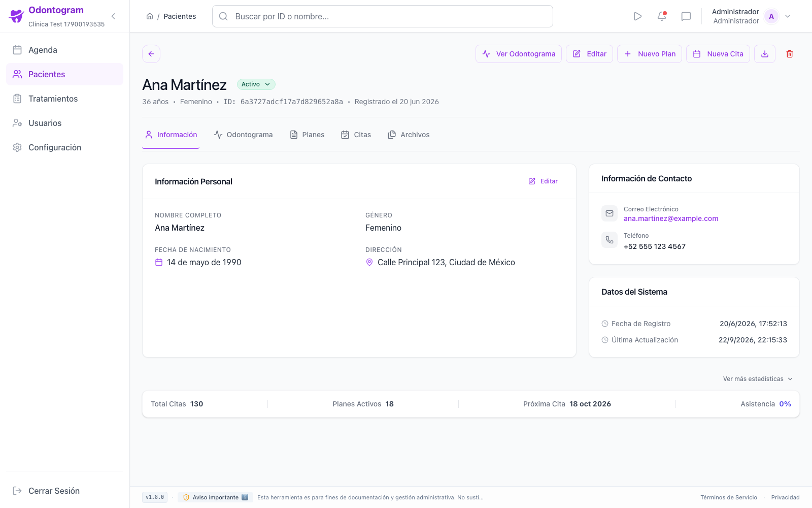Open ana.martinez@example.com email link

671,218
